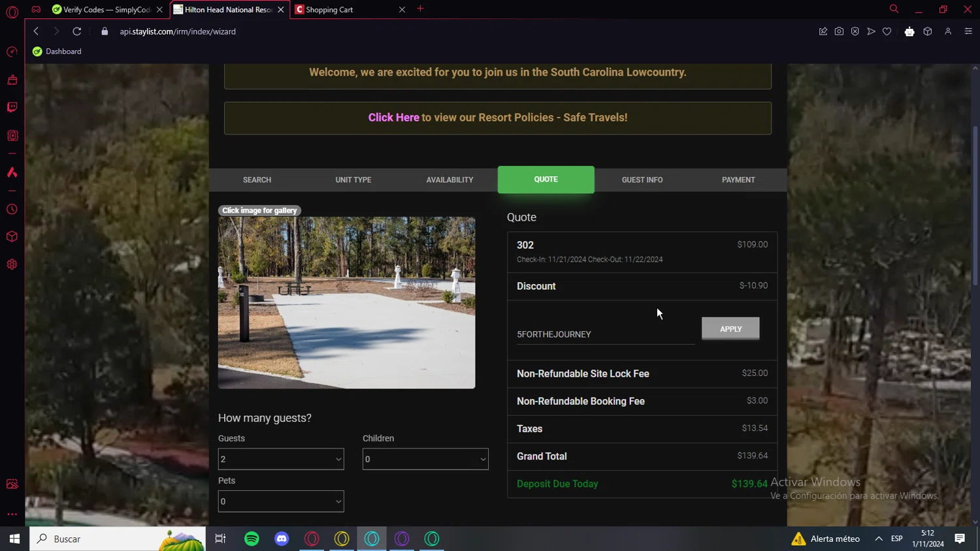Select the QUOTE wizard step
Image resolution: width=980 pixels, height=551 pixels.
click(546, 180)
